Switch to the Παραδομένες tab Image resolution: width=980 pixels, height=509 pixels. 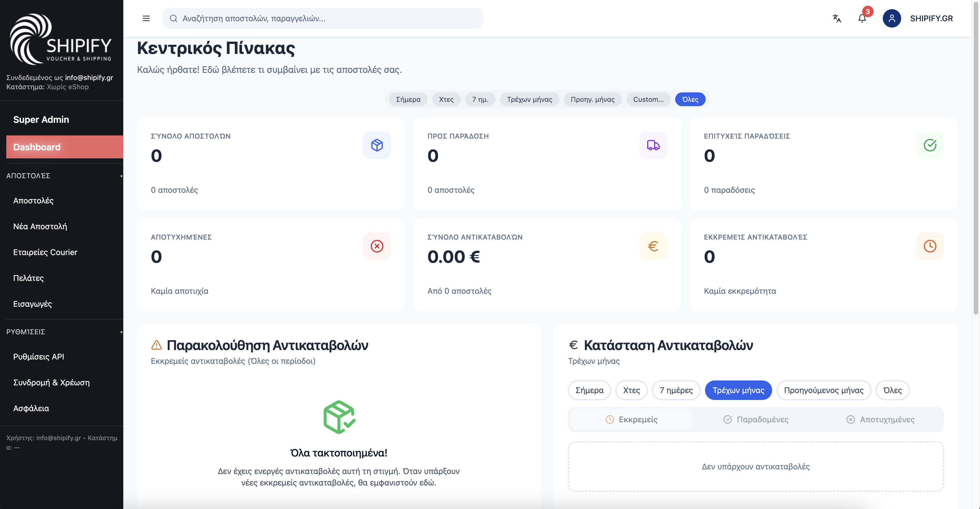pos(756,419)
